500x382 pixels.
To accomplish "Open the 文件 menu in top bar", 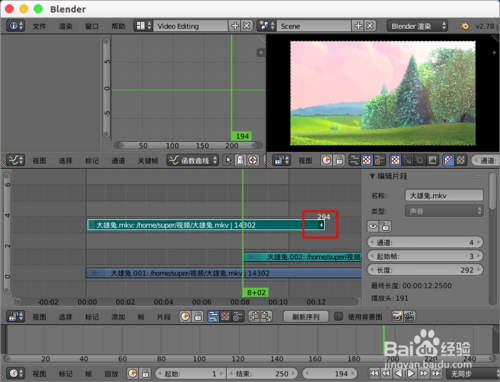I will [39, 26].
